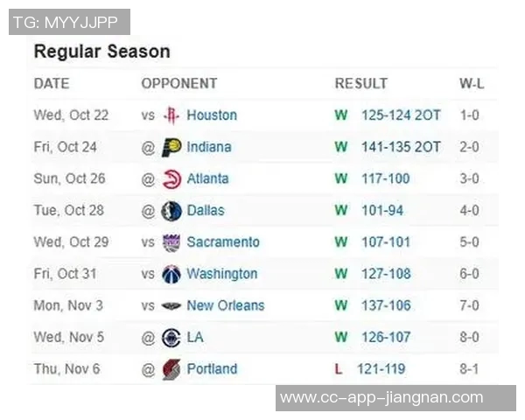Click the LA Clippers team logo
Image resolution: width=525 pixels, height=420 pixels.
point(171,338)
